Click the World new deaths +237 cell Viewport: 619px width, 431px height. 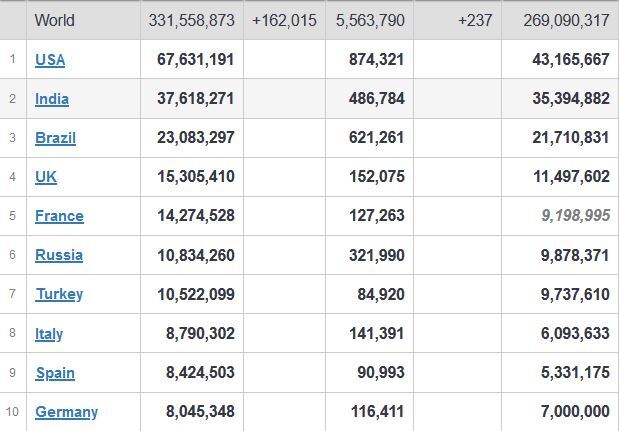tap(475, 21)
